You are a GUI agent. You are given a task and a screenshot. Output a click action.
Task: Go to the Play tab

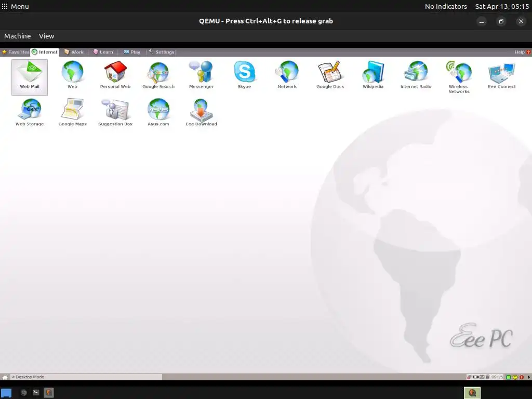(132, 52)
